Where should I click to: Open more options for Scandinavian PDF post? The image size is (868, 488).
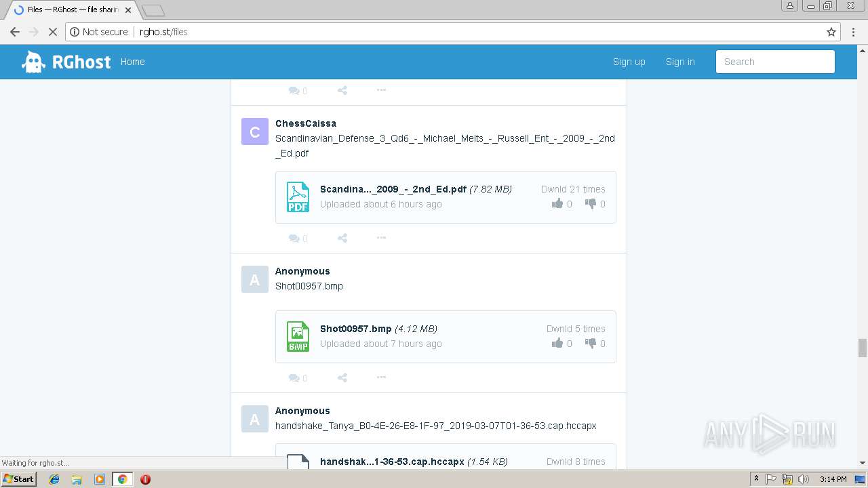381,238
